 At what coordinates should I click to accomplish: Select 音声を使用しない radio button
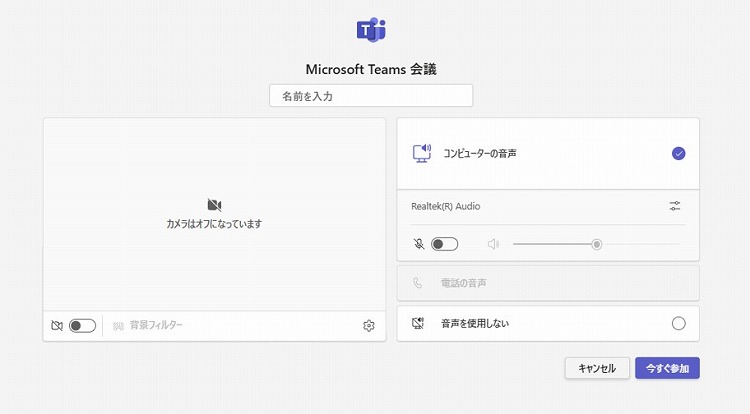tap(678, 324)
